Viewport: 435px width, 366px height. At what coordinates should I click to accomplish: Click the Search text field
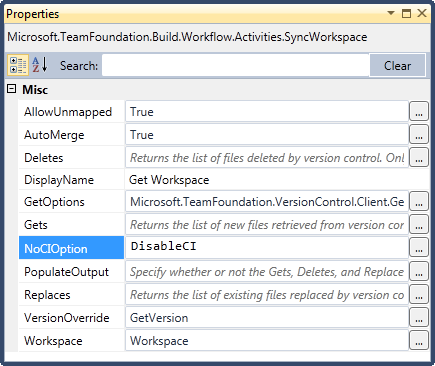236,65
